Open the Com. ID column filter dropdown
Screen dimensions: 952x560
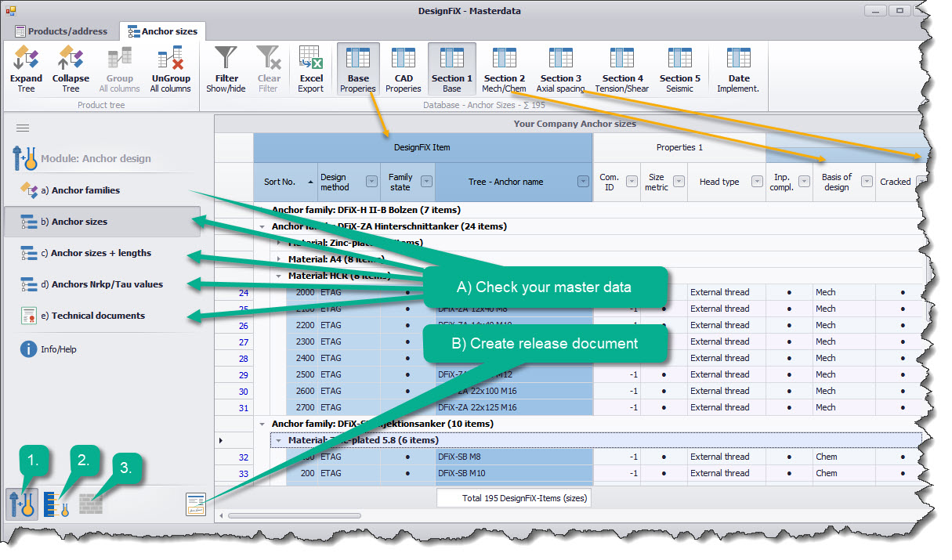click(x=630, y=182)
